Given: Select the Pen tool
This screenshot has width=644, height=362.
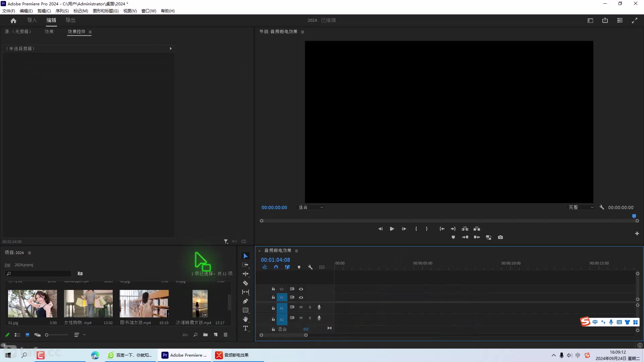Looking at the screenshot, I should point(246,301).
